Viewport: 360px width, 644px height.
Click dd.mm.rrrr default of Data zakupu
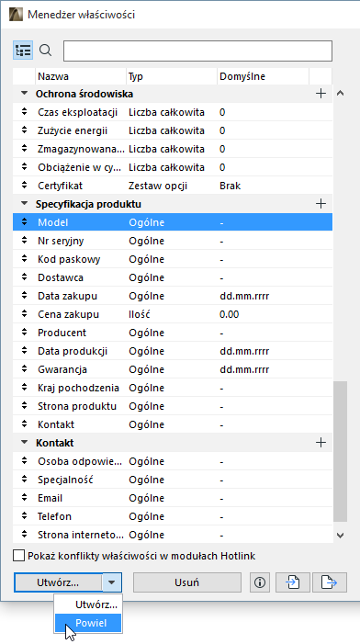[x=244, y=296]
